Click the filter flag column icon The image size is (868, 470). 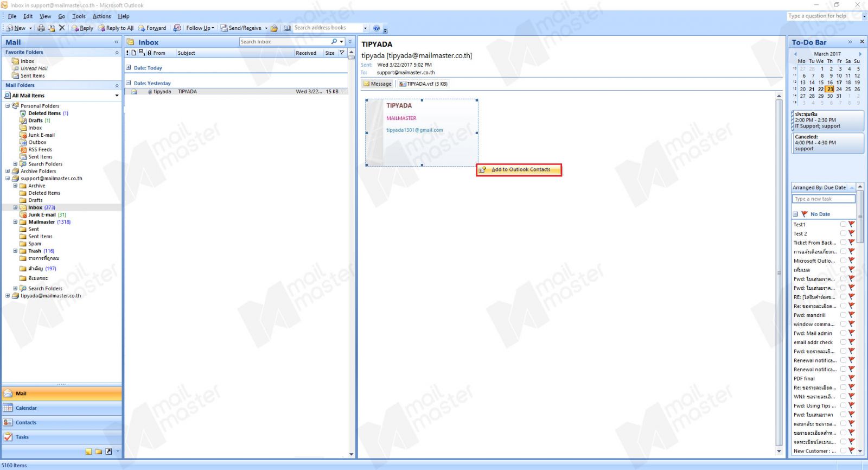click(342, 53)
